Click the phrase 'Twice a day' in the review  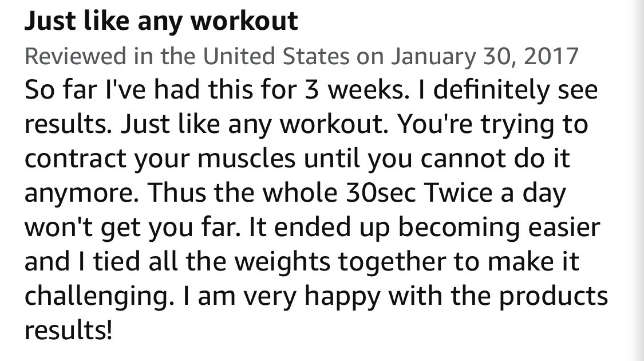tap(495, 193)
